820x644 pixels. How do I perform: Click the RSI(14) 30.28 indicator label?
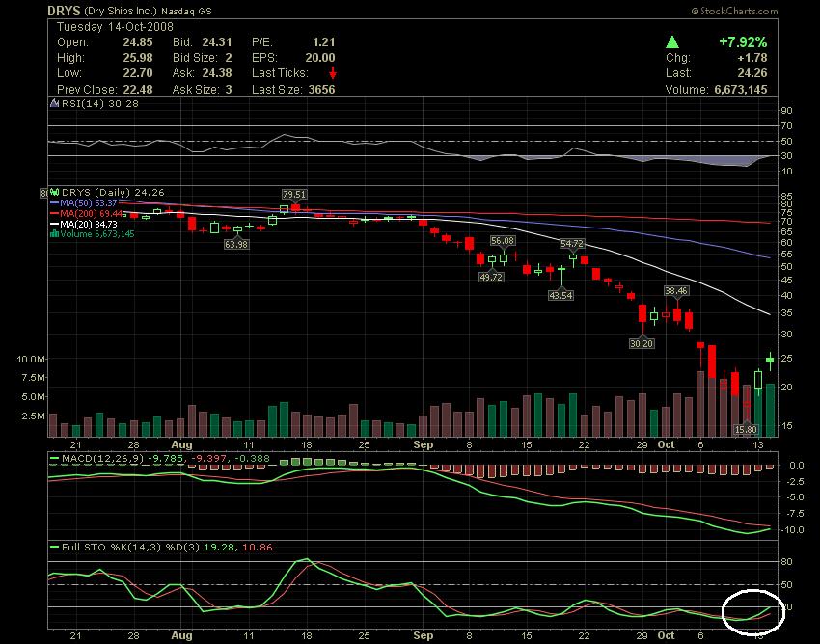tap(100, 103)
